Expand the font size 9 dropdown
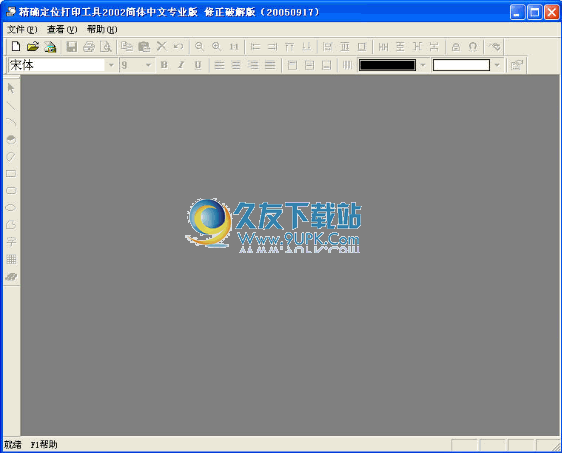The image size is (562, 453). tap(148, 65)
